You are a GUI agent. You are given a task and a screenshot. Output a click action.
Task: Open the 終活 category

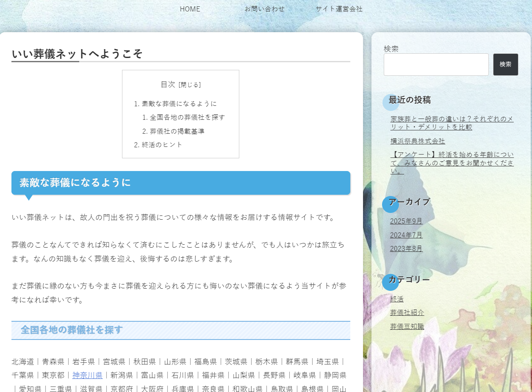pos(397,299)
